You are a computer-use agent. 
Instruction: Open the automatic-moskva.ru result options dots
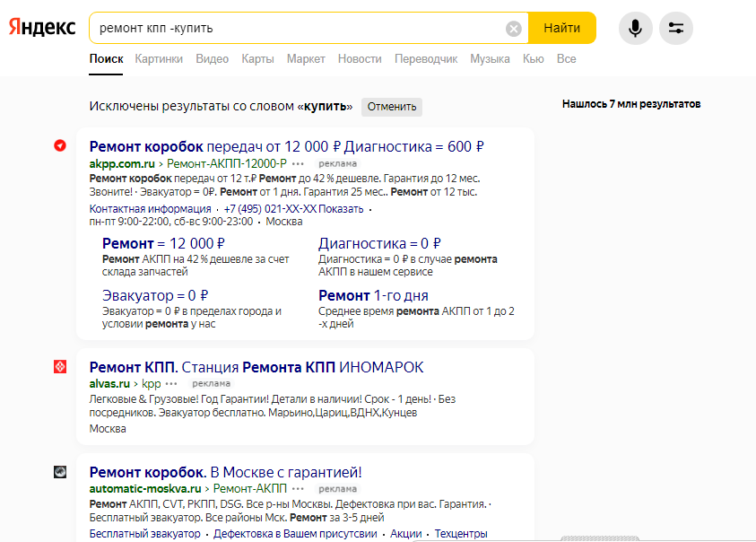298,489
